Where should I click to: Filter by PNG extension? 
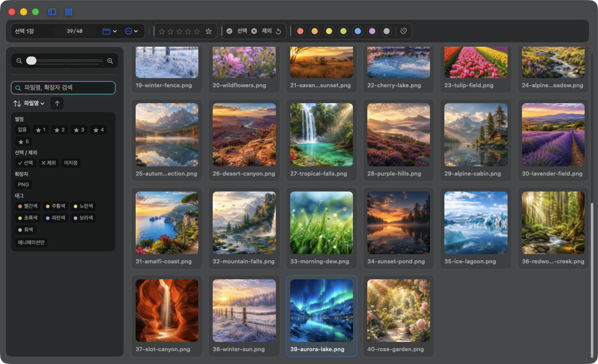click(x=23, y=184)
